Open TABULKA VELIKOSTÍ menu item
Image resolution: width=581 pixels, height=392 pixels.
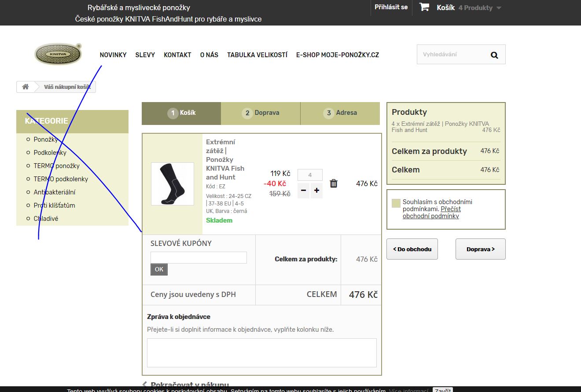257,55
